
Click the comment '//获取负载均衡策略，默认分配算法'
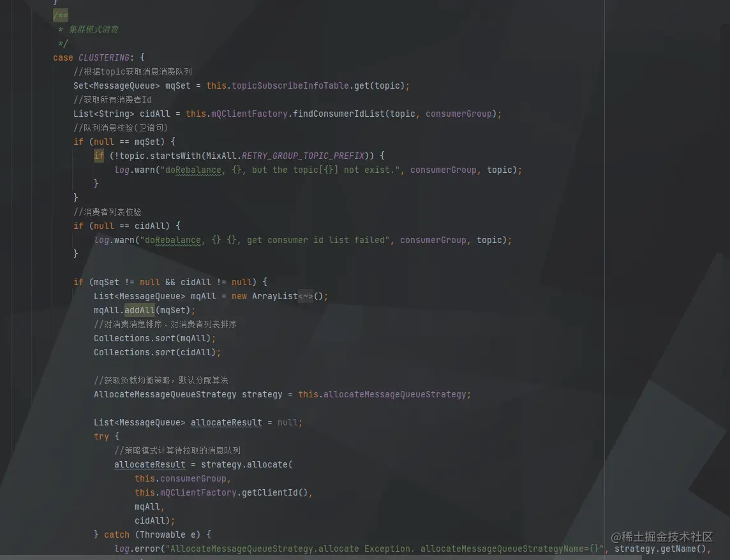click(x=161, y=380)
